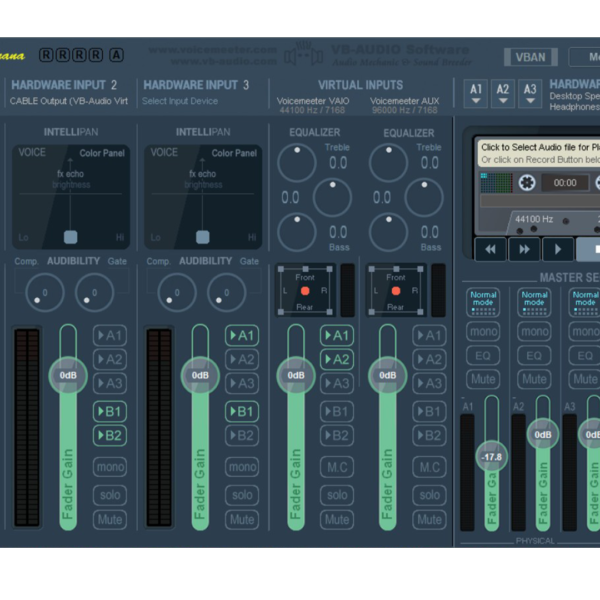The height and width of the screenshot is (600, 600).
Task: Mute the A1 master bus
Action: click(483, 379)
